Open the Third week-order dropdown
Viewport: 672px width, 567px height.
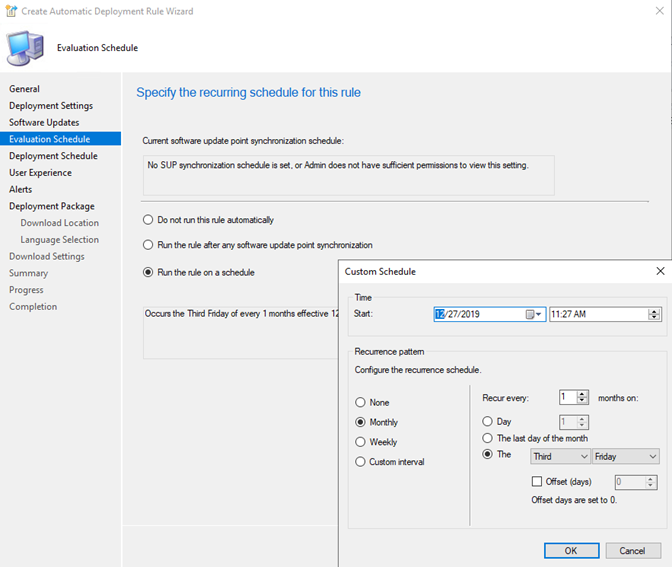pyautogui.click(x=560, y=456)
